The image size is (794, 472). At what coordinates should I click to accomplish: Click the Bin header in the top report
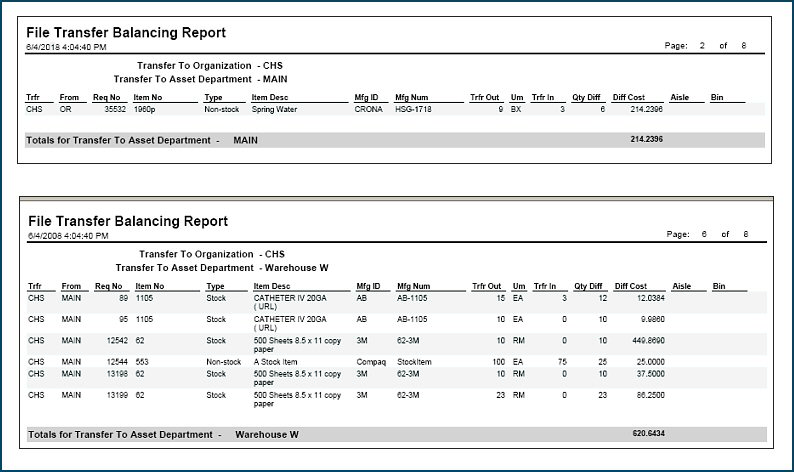[x=717, y=98]
